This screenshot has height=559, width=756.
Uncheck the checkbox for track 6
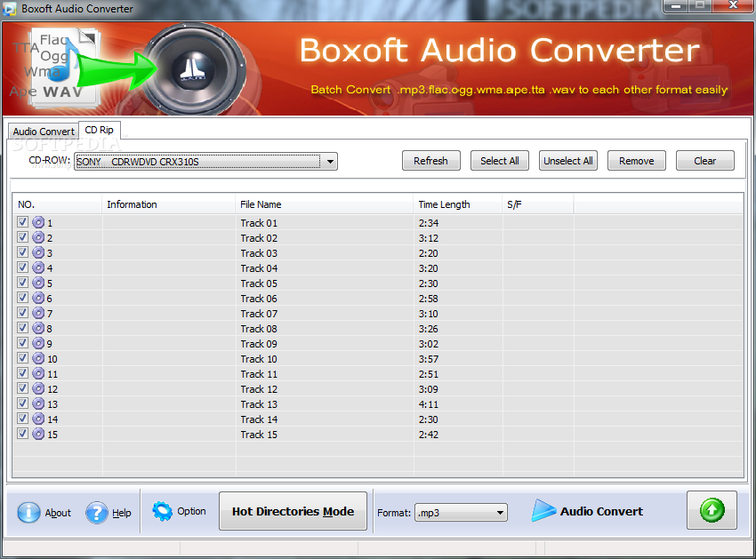[22, 298]
